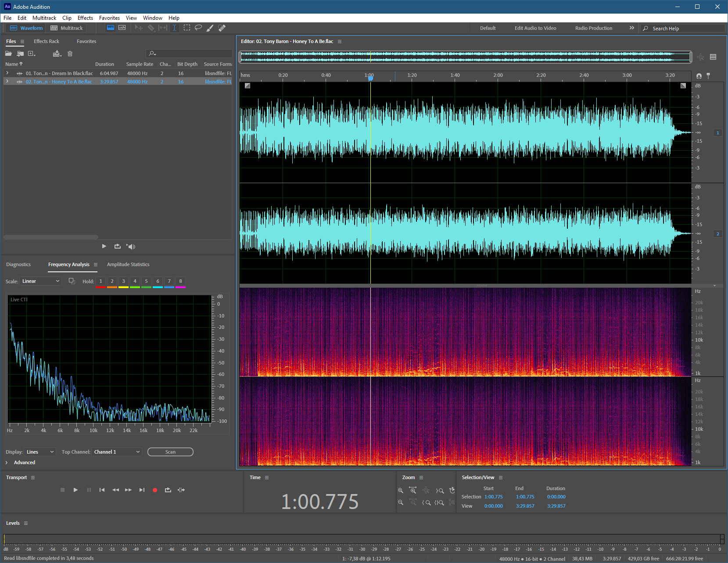Viewport: 728px width, 563px height.
Task: Select the Spot Healing Brush tool
Action: (x=222, y=28)
